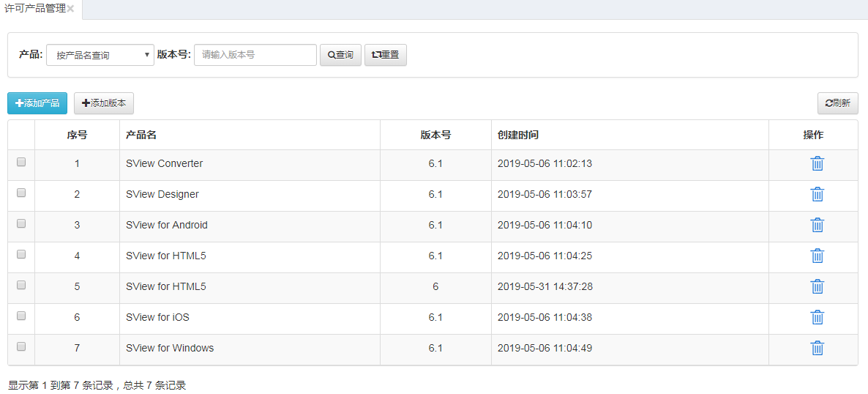This screenshot has width=868, height=394.
Task: Click timestamp 2019-05-31 14:37:28
Action: pos(545,286)
